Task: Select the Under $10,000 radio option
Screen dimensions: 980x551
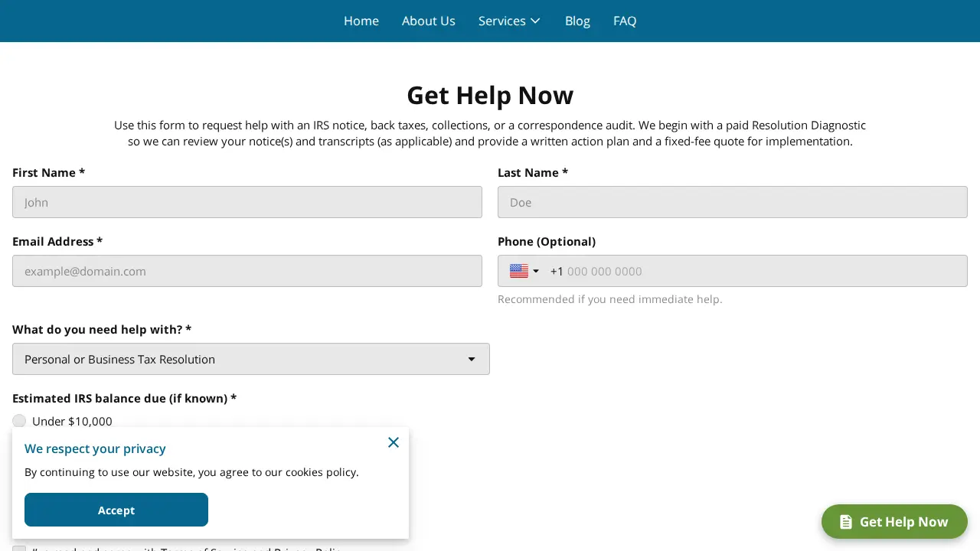Action: (x=19, y=421)
